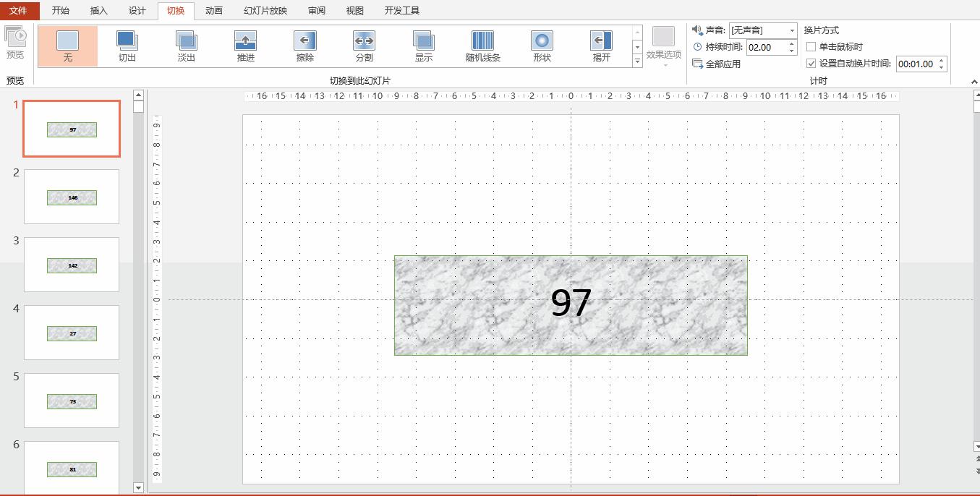Apply the 揭开 (Uncover) transition
980x496 pixels.
click(601, 46)
